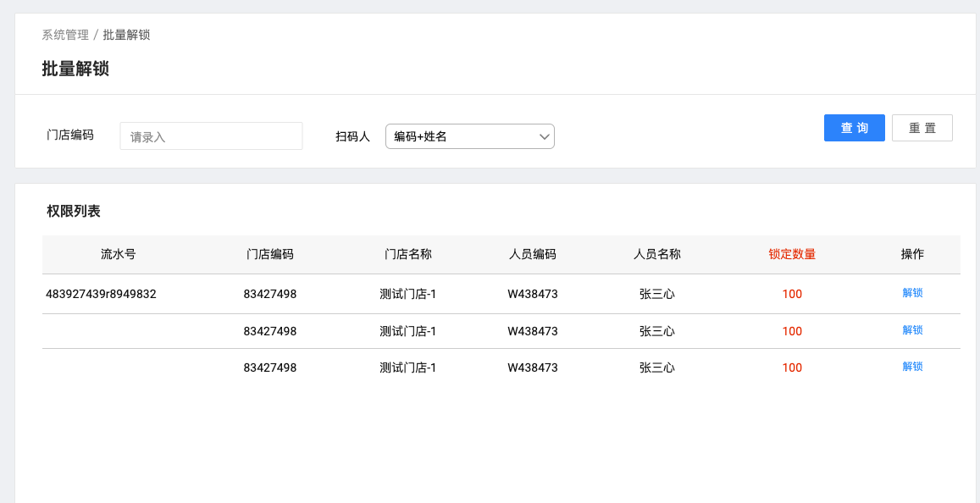This screenshot has width=980, height=503.
Task: Click 83427498 in row 483927439r8949832
Action: point(270,295)
